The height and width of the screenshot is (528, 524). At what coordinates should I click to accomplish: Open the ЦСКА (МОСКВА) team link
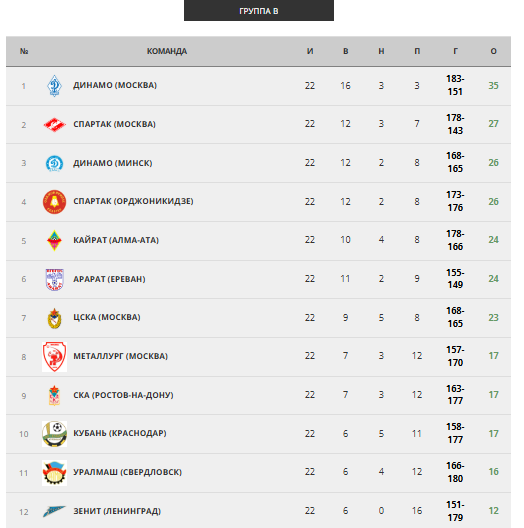(107, 317)
